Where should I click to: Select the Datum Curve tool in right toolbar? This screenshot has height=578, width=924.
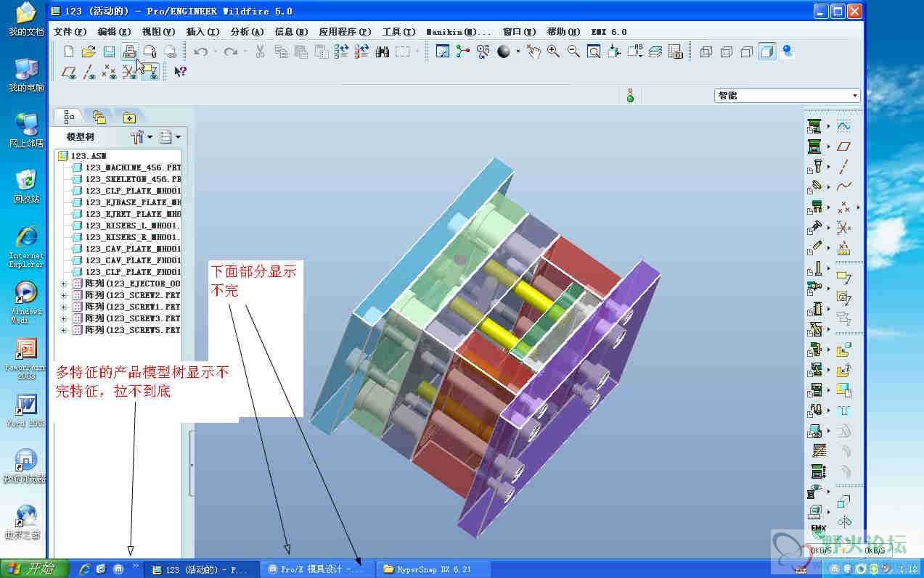843,186
